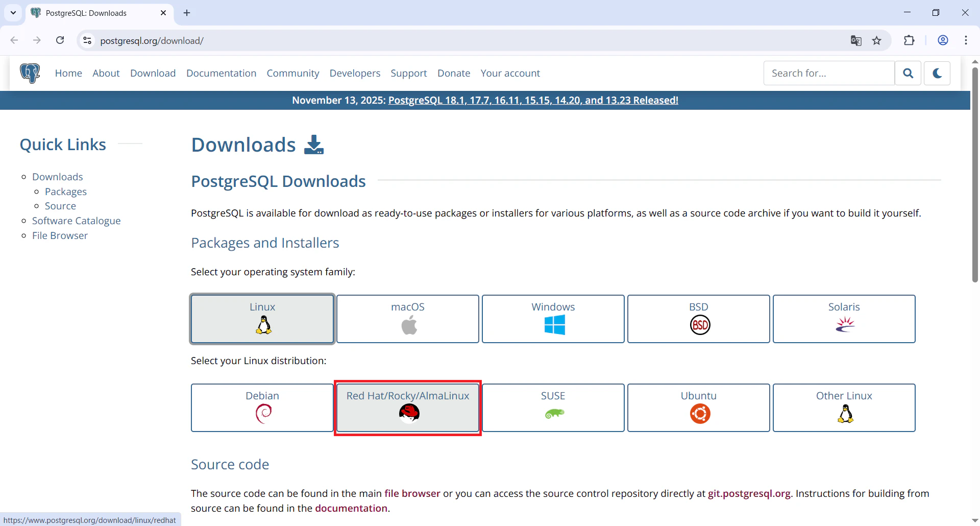Choose the Debian distribution
Image resolution: width=980 pixels, height=526 pixels.
click(262, 408)
